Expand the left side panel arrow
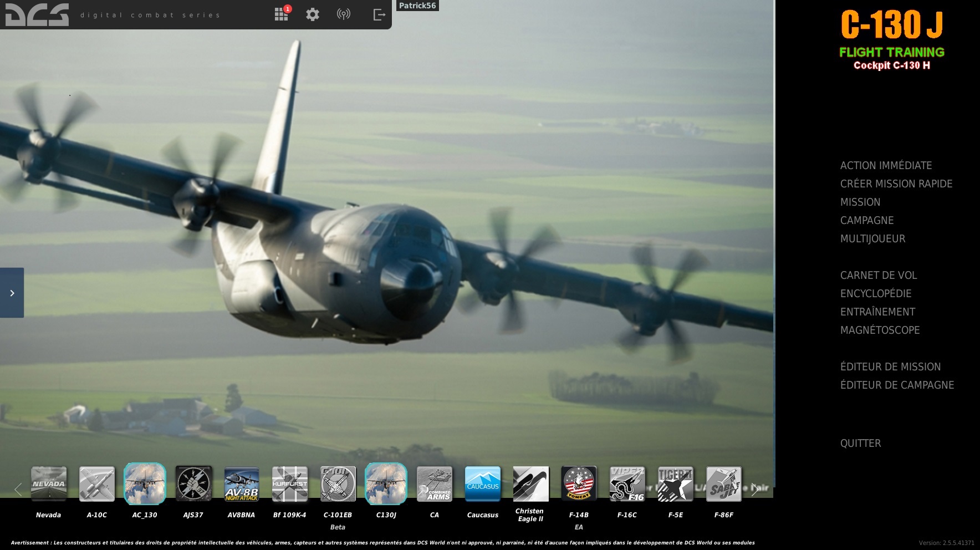The height and width of the screenshot is (550, 980). (x=12, y=293)
